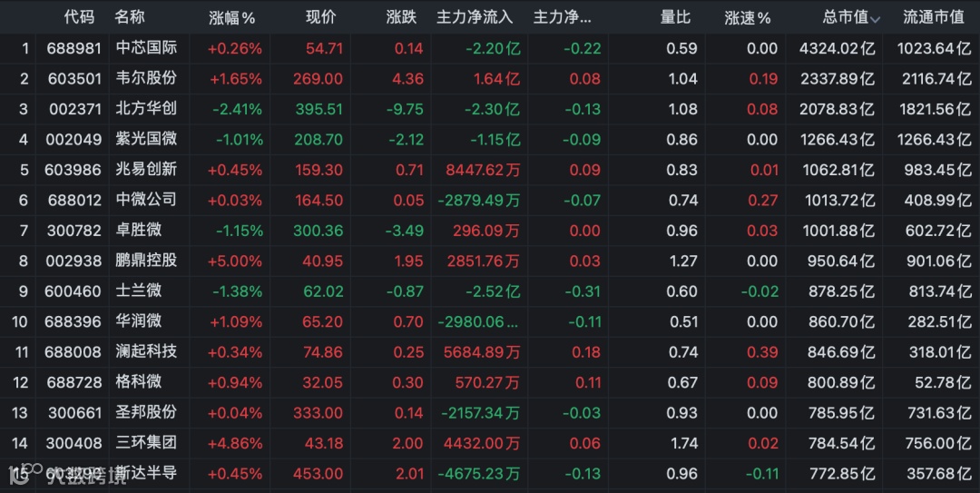Image resolution: width=980 pixels, height=493 pixels.
Task: Click stock code 688981
Action: (73, 48)
